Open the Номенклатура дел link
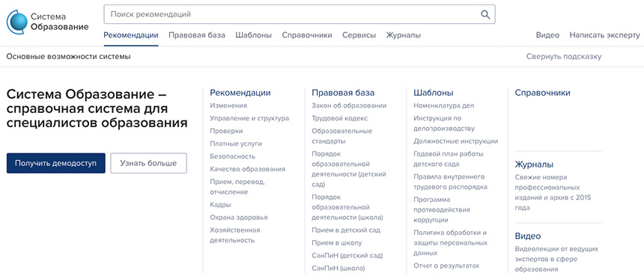Screen dimensions: 644x276 click(x=443, y=105)
